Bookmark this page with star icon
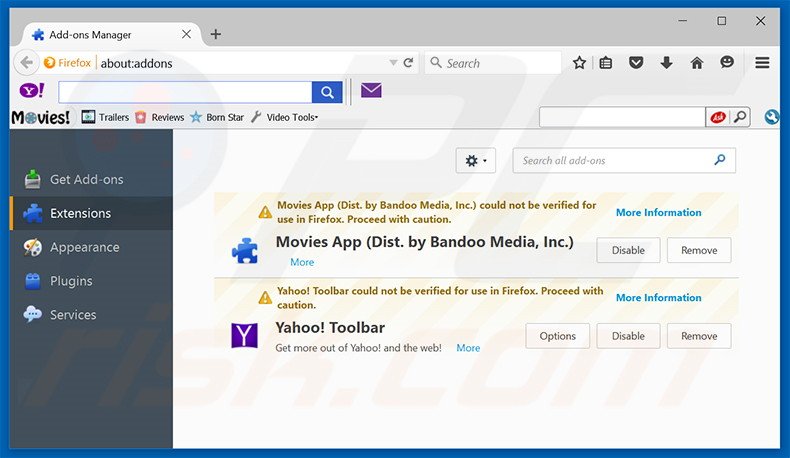This screenshot has width=790, height=458. (x=579, y=63)
